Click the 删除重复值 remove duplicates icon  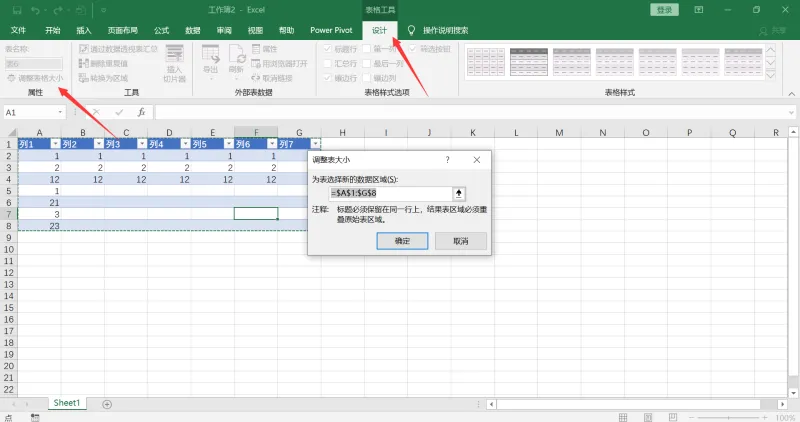tap(84, 63)
